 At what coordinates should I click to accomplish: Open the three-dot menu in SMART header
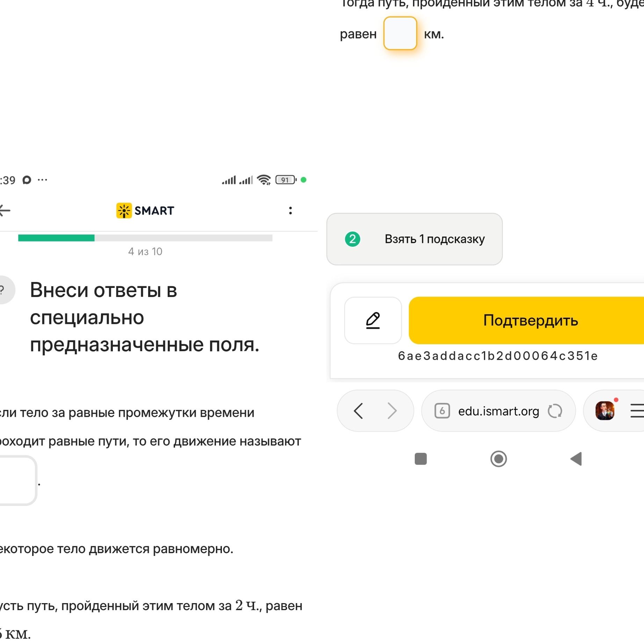pos(290,210)
